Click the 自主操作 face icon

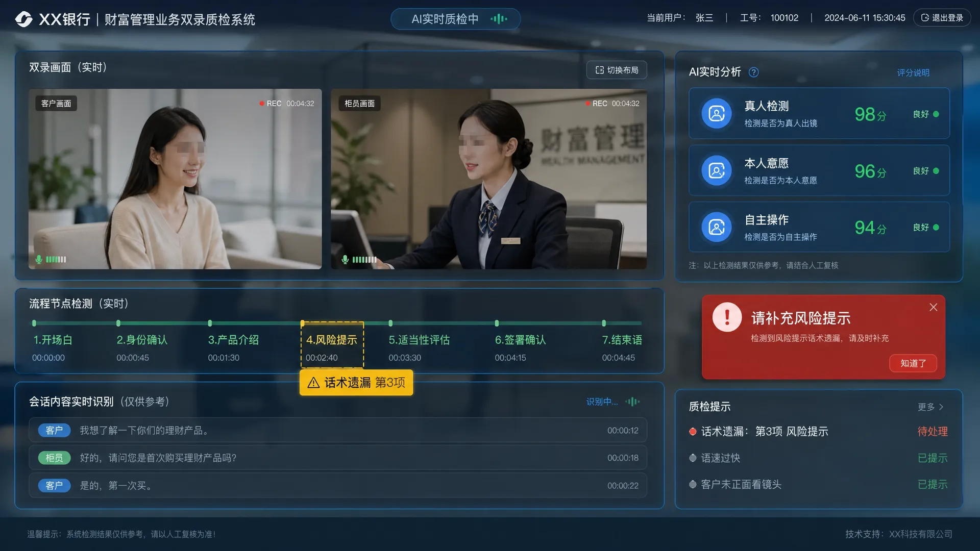pyautogui.click(x=717, y=227)
